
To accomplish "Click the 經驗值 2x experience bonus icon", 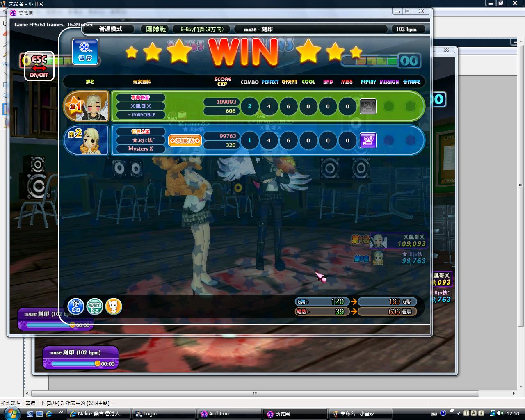I will pos(95,306).
